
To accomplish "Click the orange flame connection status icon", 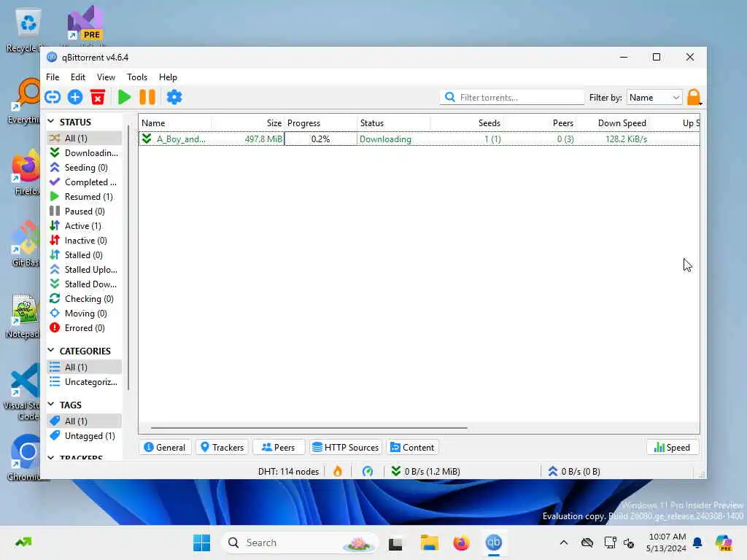I will (338, 472).
